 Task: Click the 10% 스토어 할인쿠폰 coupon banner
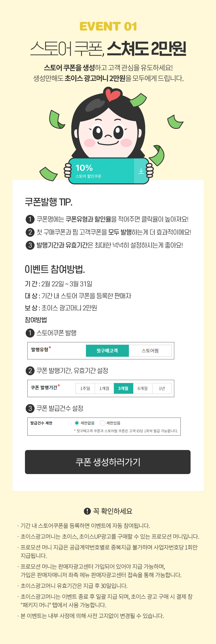[109, 171]
